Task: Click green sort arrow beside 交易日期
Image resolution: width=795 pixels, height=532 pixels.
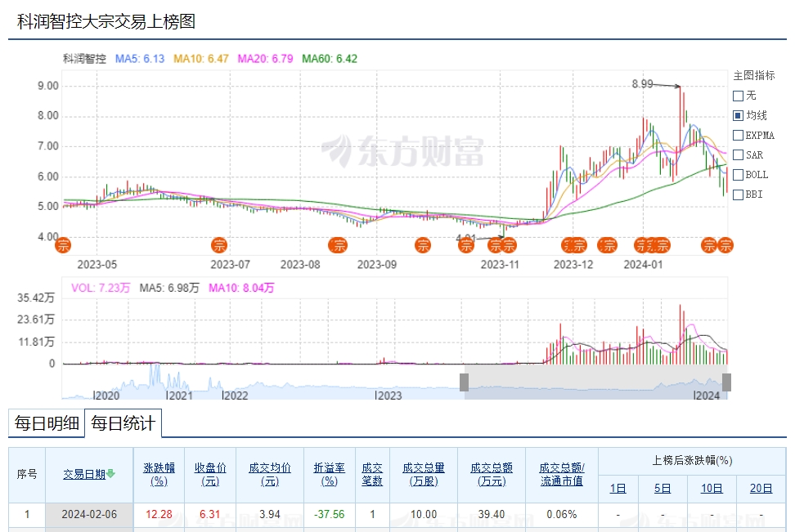Action: pos(110,473)
